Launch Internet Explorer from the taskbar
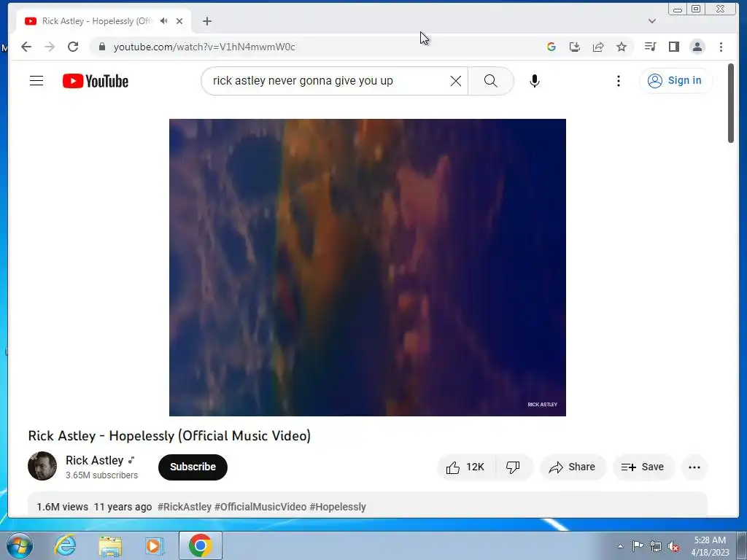Viewport: 747px width, 560px height. click(65, 545)
